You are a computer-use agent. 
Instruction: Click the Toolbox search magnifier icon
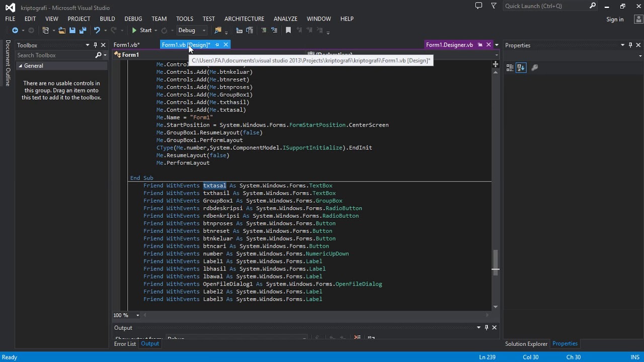[x=98, y=55]
